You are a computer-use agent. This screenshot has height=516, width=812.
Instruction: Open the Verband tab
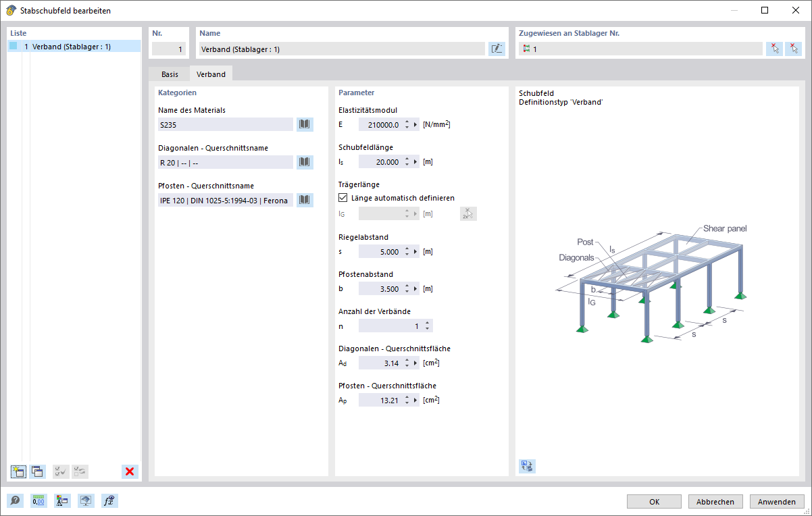[x=211, y=74]
